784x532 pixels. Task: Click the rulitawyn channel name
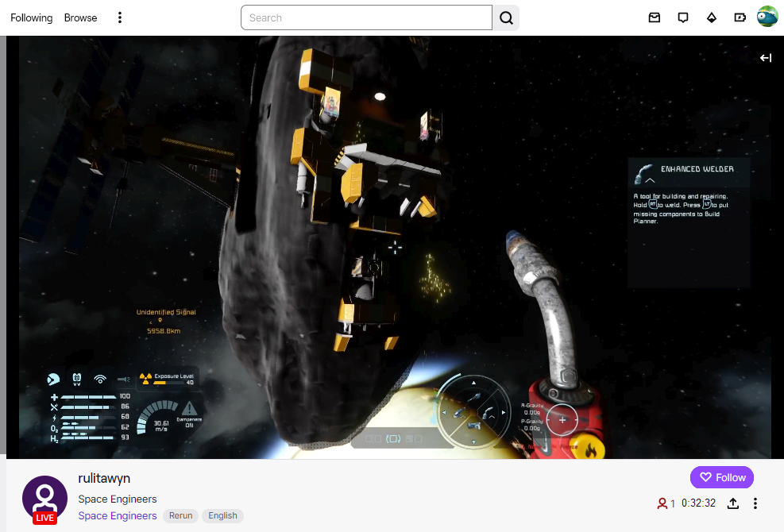coord(104,478)
